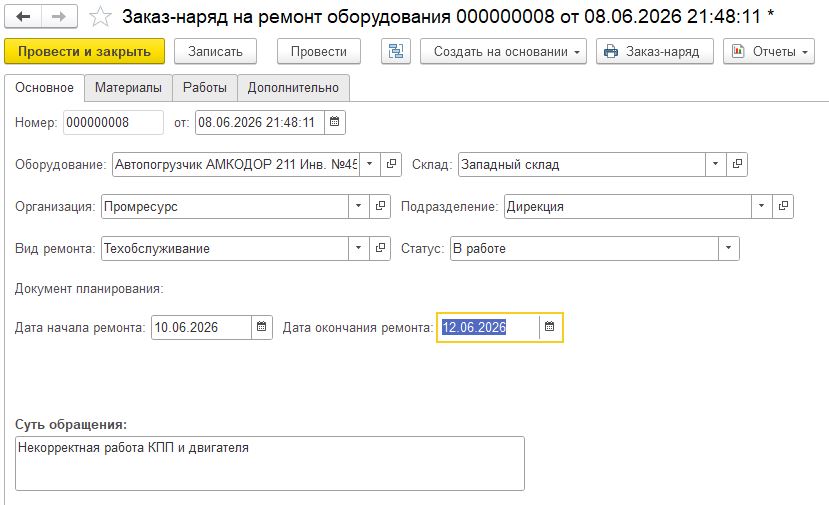The image size is (829, 505).
Task: Open the Склад item card icon
Action: [x=737, y=164]
